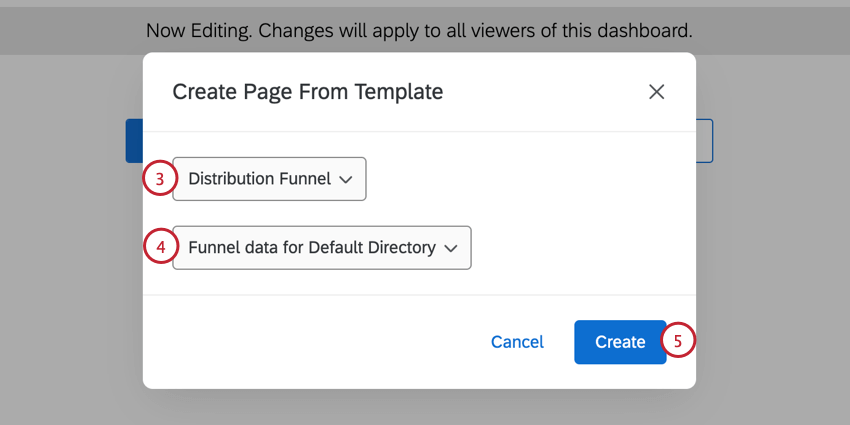The width and height of the screenshot is (850, 425).
Task: Open the Distribution Funnel template dropdown
Action: 270,179
